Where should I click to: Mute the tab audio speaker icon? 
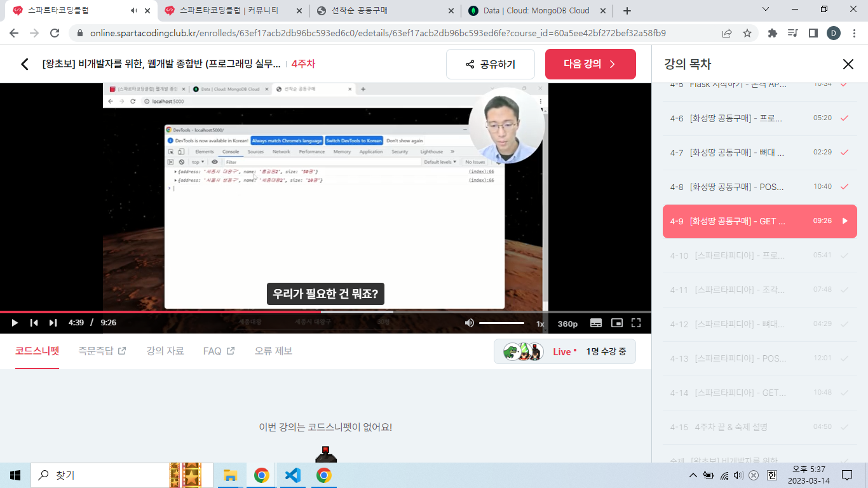(133, 11)
